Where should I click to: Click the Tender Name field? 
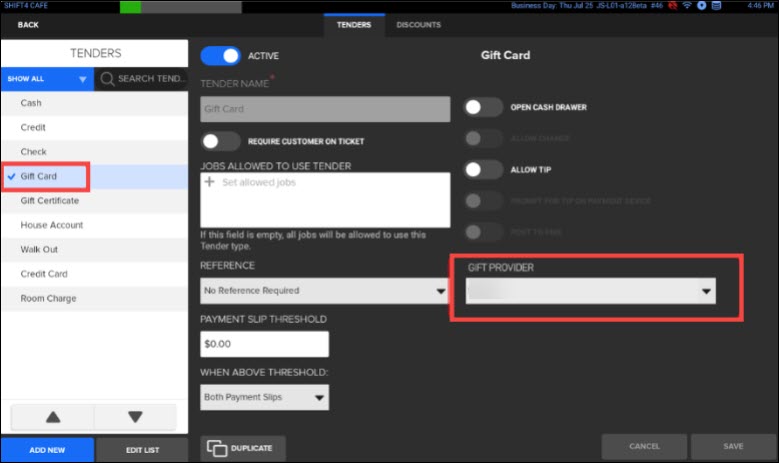click(x=325, y=109)
